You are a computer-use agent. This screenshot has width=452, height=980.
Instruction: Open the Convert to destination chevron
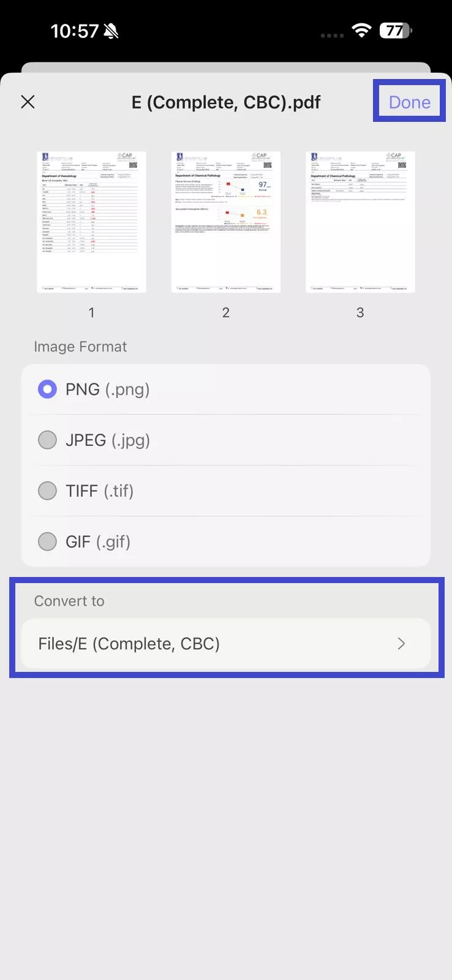point(401,644)
